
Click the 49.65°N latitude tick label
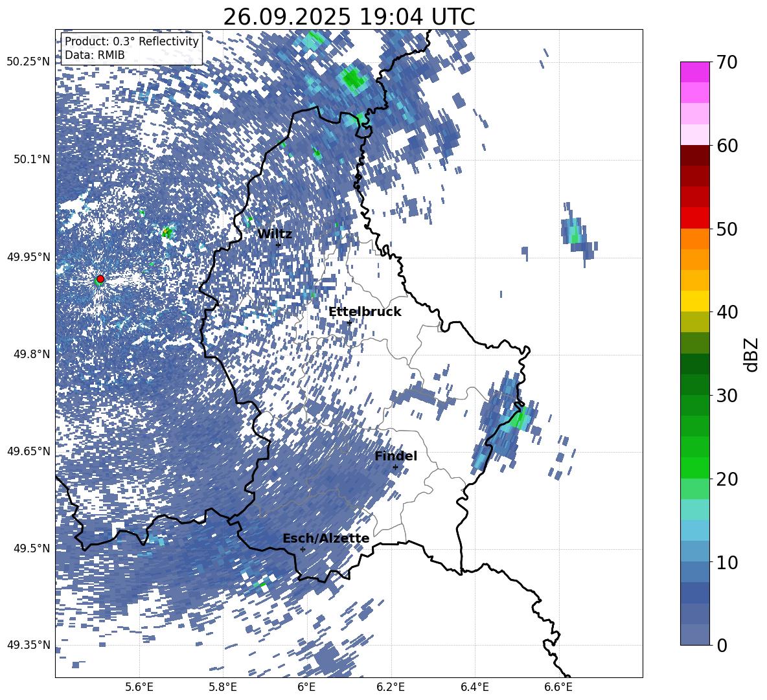29,451
